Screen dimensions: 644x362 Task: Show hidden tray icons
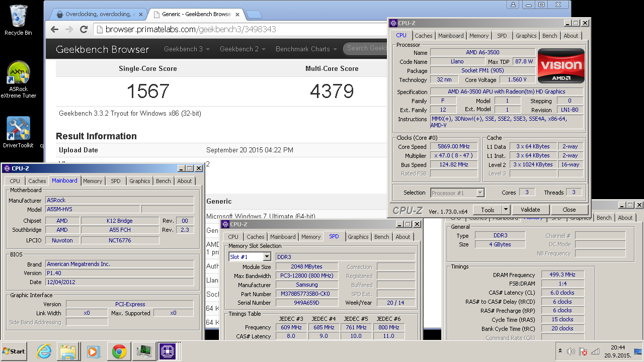560,351
